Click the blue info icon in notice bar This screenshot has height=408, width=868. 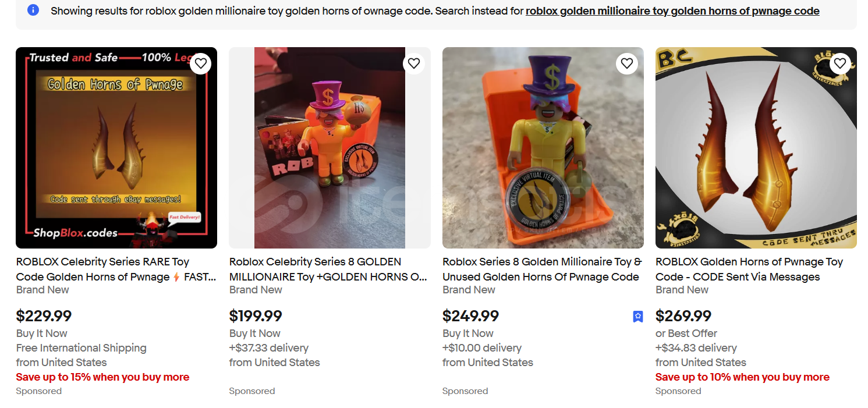coord(33,10)
